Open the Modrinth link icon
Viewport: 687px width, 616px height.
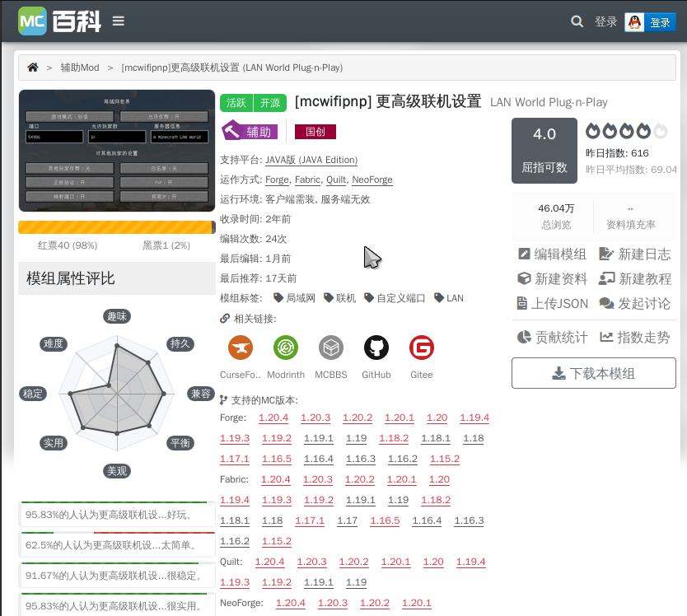(286, 348)
